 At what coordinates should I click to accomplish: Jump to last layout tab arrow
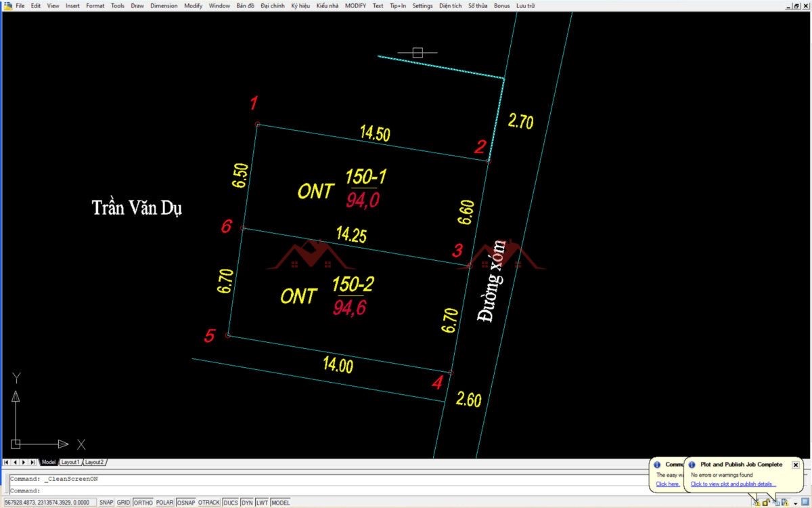[x=32, y=462]
